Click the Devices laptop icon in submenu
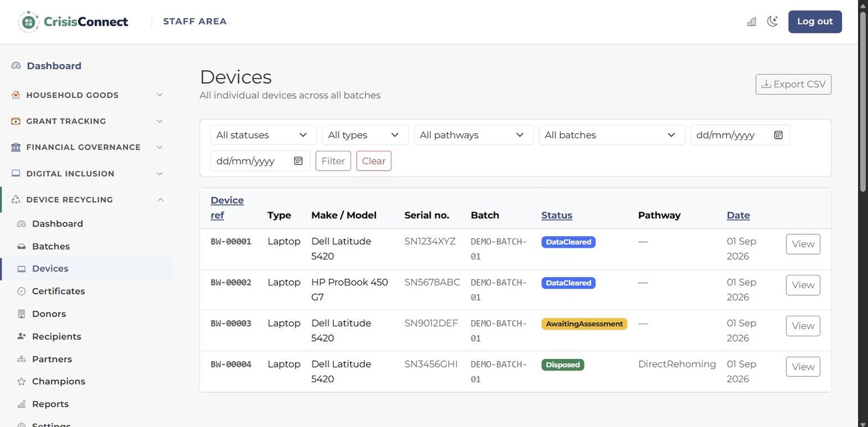Viewport: 868px width, 427px height. point(21,269)
